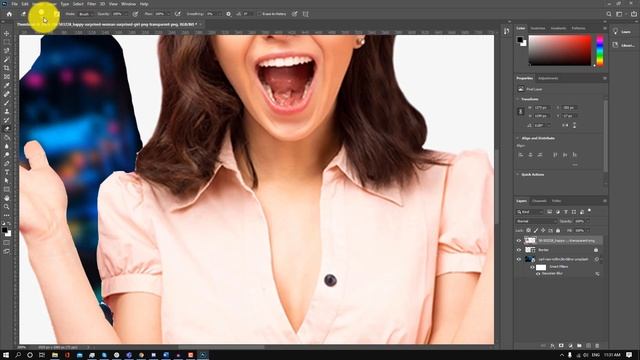
Task: Click the flip vertical icon in Properties
Action: pyautogui.click(x=574, y=125)
